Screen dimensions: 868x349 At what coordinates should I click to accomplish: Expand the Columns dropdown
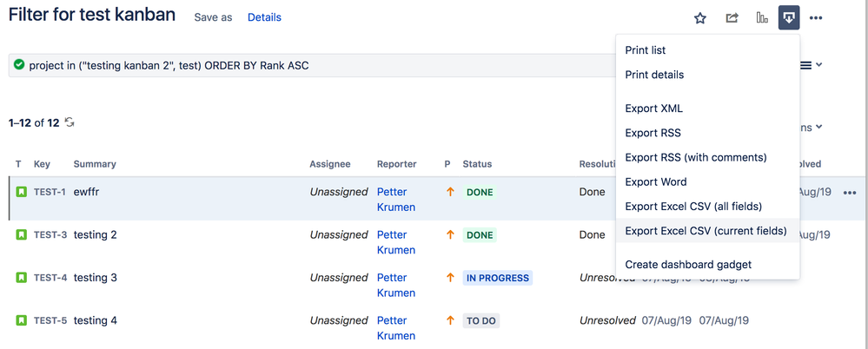pos(811,128)
